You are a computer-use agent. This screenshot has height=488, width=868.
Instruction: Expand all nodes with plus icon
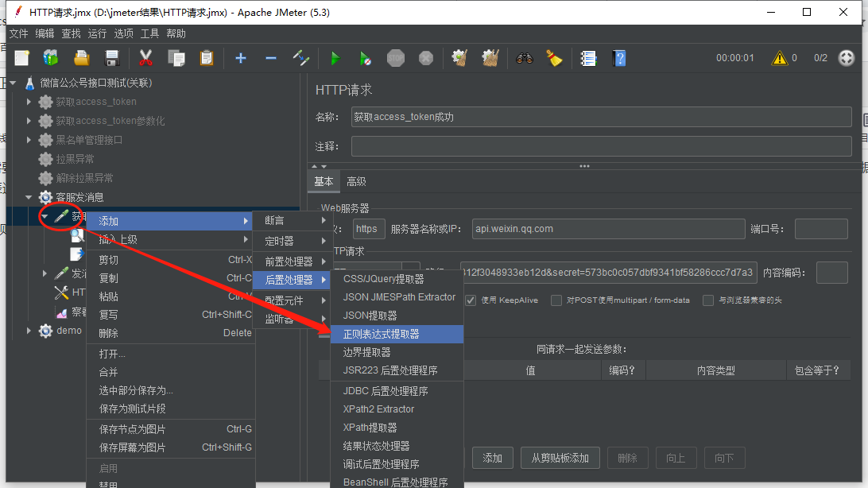pyautogui.click(x=241, y=58)
